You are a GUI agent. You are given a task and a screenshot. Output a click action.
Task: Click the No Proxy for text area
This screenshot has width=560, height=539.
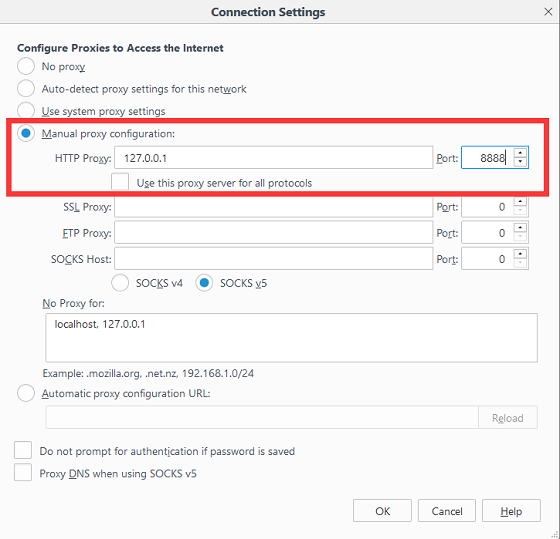(x=291, y=338)
